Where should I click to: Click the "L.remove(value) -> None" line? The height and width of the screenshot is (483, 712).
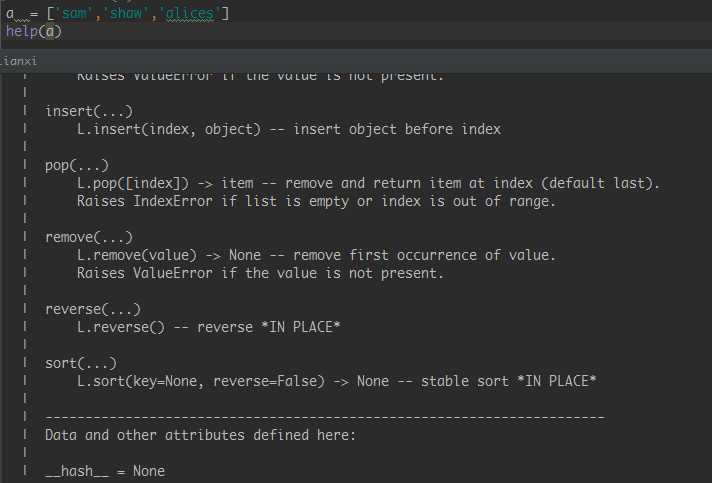coord(316,255)
